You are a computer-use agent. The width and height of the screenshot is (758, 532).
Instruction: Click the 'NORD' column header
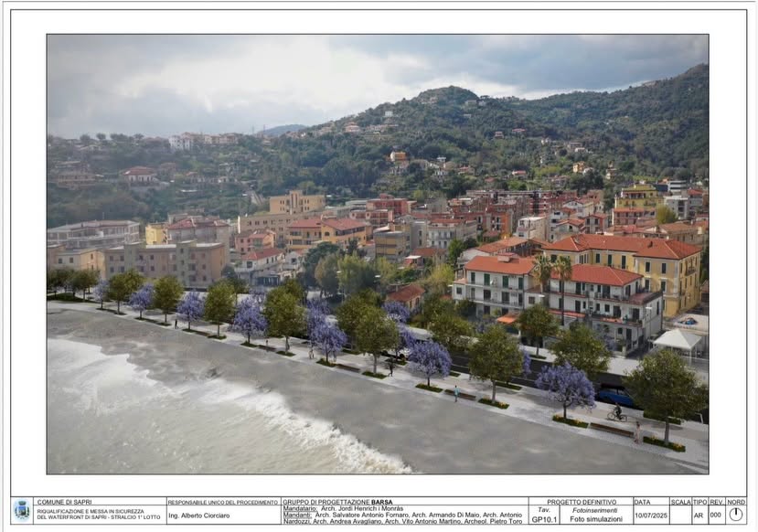pyautogui.click(x=736, y=502)
